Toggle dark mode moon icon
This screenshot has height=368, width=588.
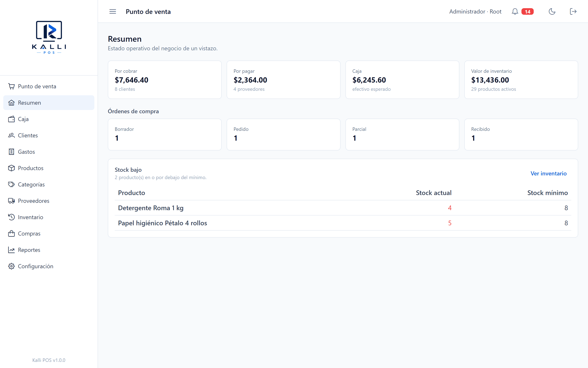point(552,11)
